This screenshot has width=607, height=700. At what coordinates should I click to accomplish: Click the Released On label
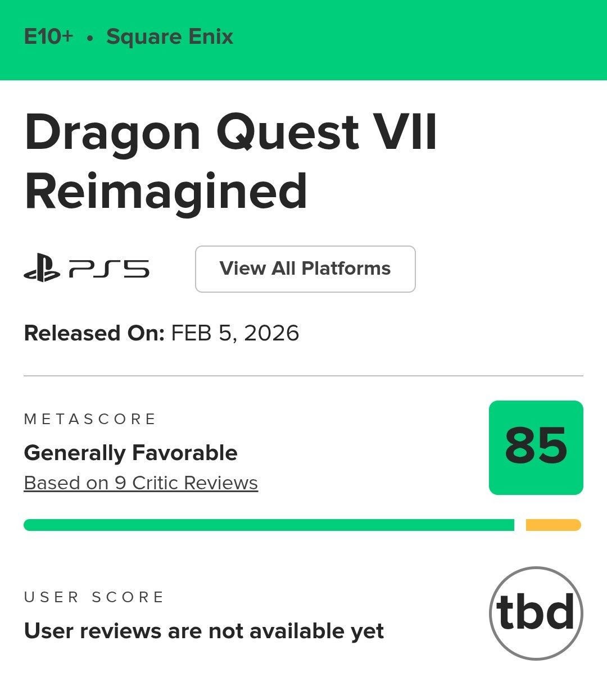point(94,333)
